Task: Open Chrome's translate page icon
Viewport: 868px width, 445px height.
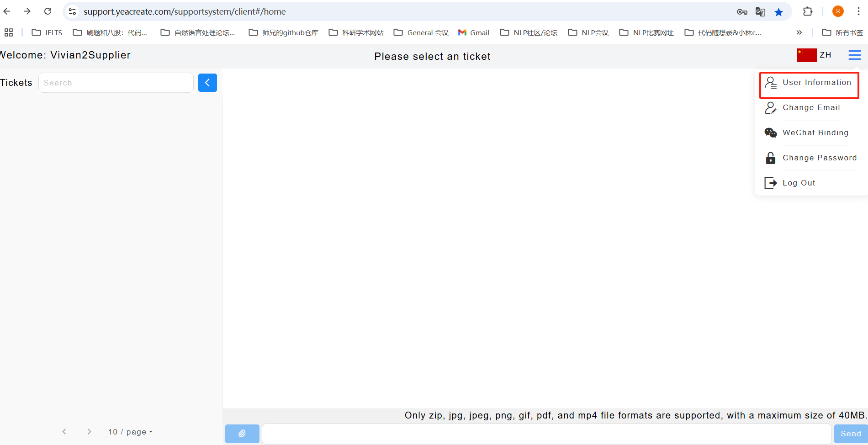Action: point(760,12)
